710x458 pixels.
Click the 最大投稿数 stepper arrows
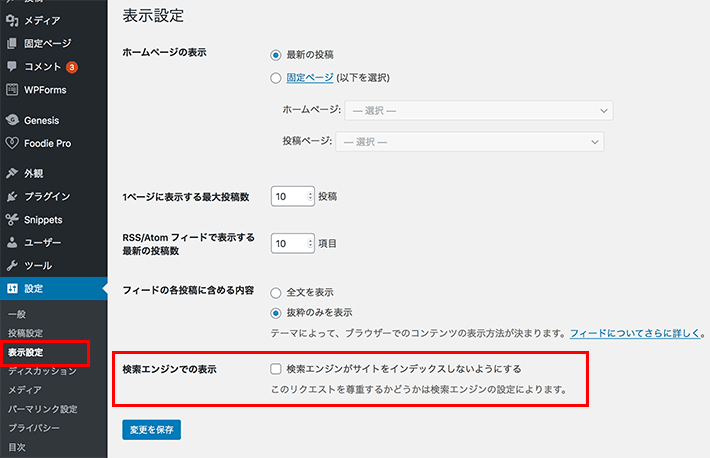click(x=310, y=196)
